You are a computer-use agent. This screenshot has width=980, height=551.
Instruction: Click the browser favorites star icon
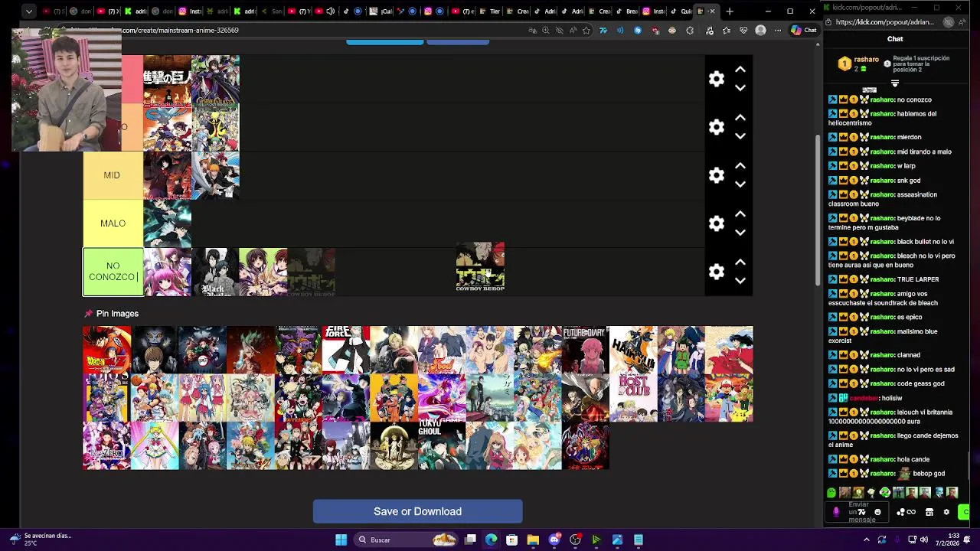point(586,31)
